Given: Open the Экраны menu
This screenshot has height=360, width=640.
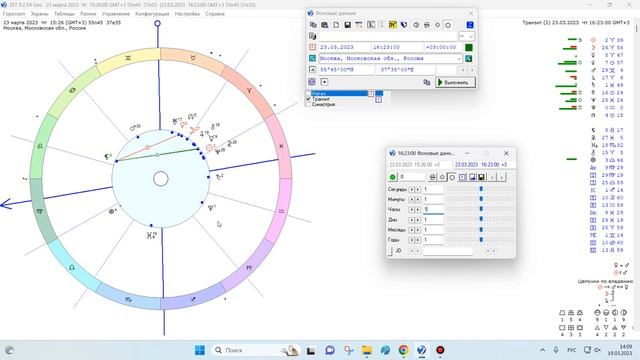Looking at the screenshot, I should click(x=40, y=14).
